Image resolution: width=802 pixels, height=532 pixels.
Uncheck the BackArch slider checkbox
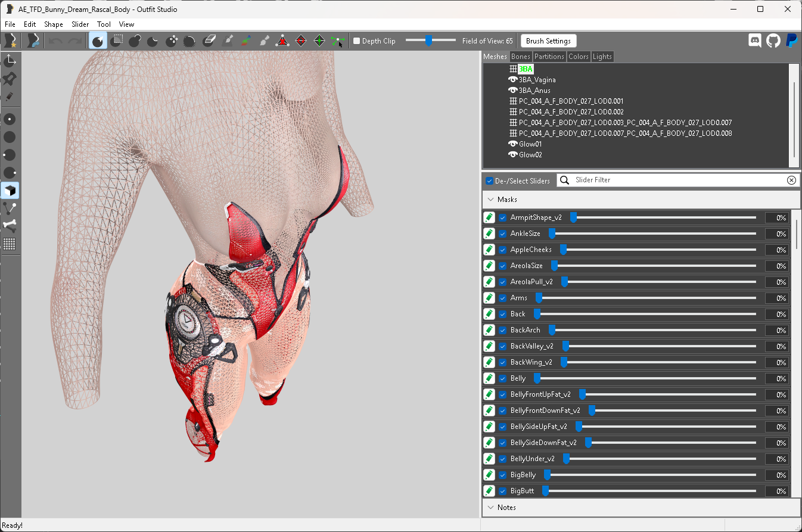click(x=503, y=330)
